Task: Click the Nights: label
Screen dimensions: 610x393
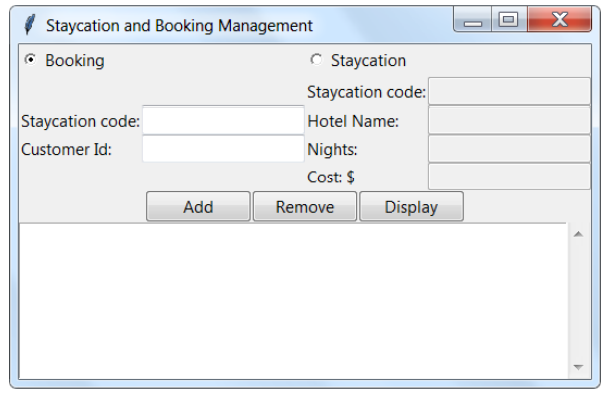Action: [332, 149]
